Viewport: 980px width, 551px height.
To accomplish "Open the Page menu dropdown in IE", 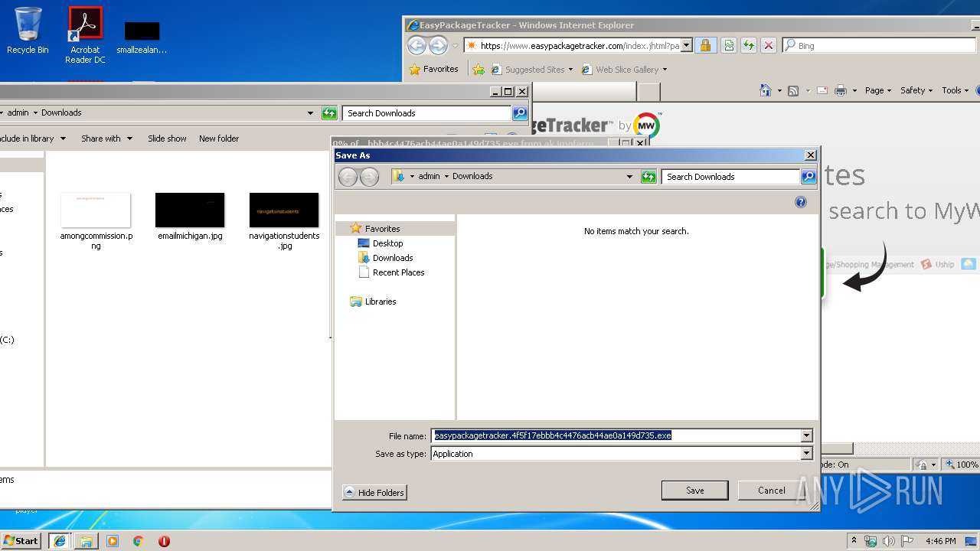I will tap(878, 90).
